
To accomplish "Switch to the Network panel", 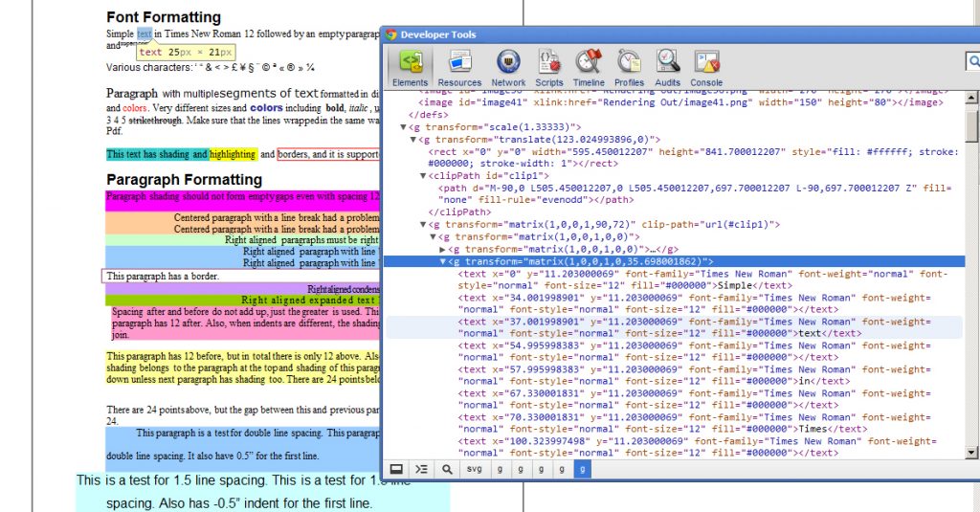I will click(x=508, y=68).
